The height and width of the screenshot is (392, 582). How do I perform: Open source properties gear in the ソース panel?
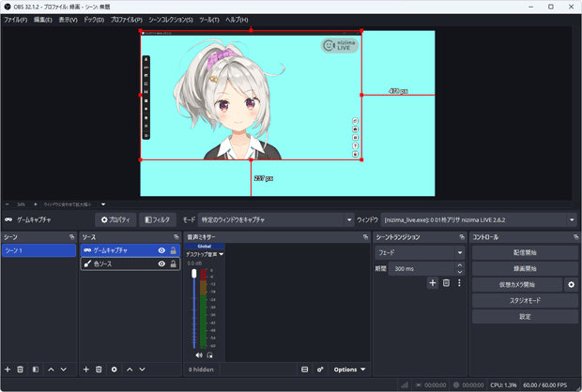[114, 369]
